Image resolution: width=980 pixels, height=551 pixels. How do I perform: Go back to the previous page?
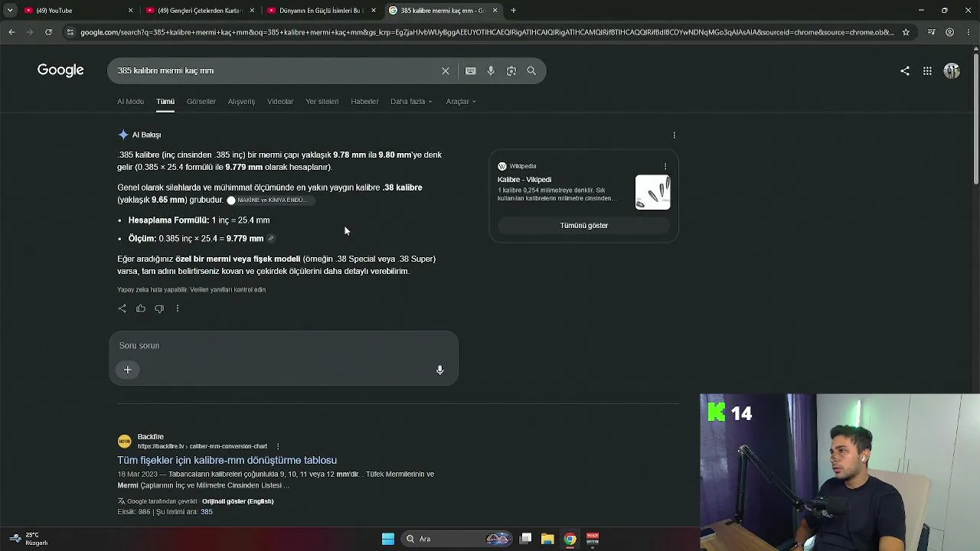(x=11, y=32)
